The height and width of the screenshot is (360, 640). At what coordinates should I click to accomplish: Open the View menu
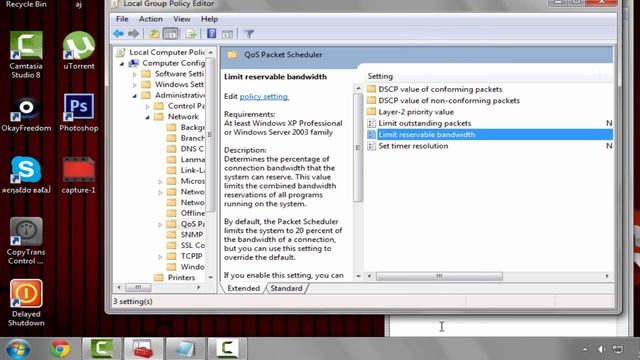coord(182,19)
